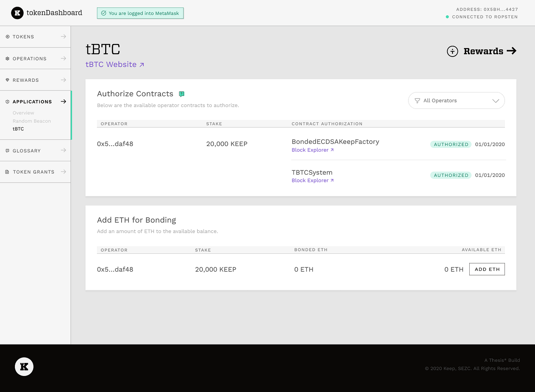The height and width of the screenshot is (392, 535).
Task: Click the logged into MetaMask notification
Action: (x=140, y=13)
